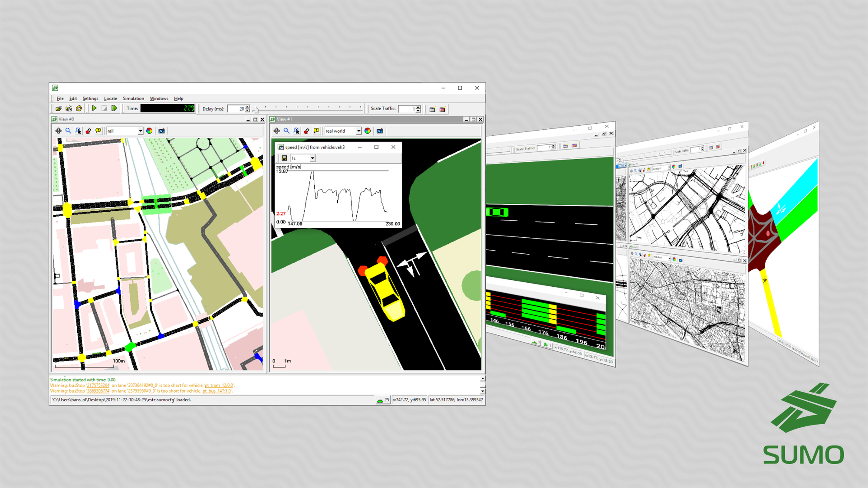Open visualization settings via color wheel in View #0
Viewport: 868px width, 488px height.
click(x=150, y=131)
